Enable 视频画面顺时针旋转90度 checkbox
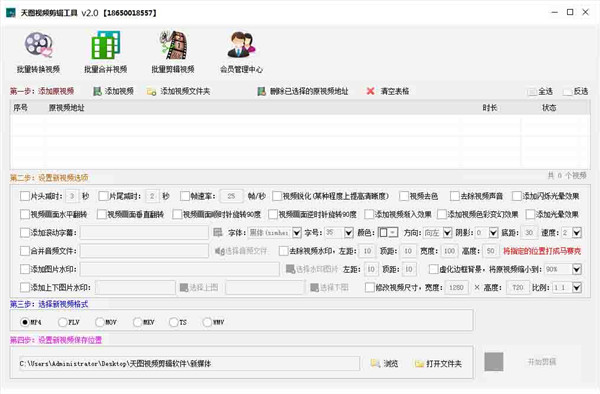Image resolution: width=600 pixels, height=394 pixels. point(177,214)
